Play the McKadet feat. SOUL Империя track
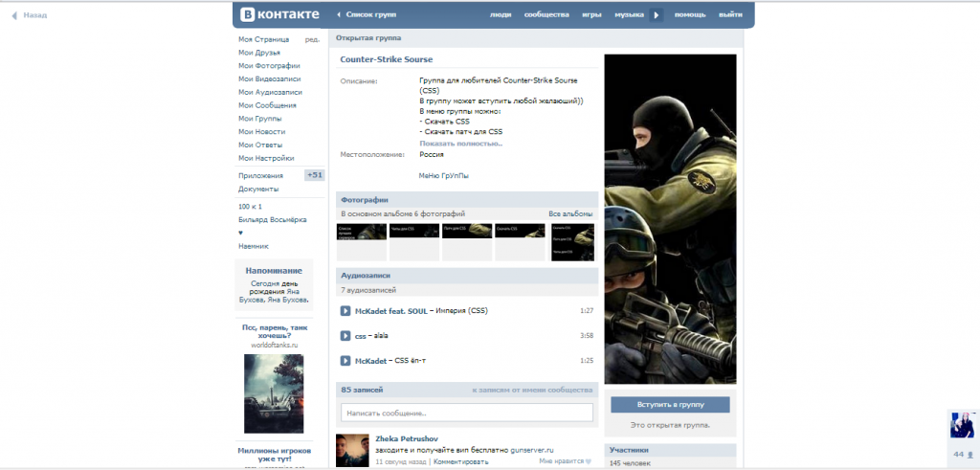980x470 pixels. 345,311
